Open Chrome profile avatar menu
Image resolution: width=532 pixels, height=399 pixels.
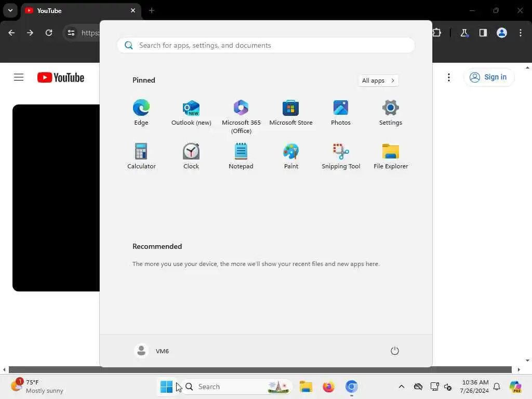click(x=502, y=33)
